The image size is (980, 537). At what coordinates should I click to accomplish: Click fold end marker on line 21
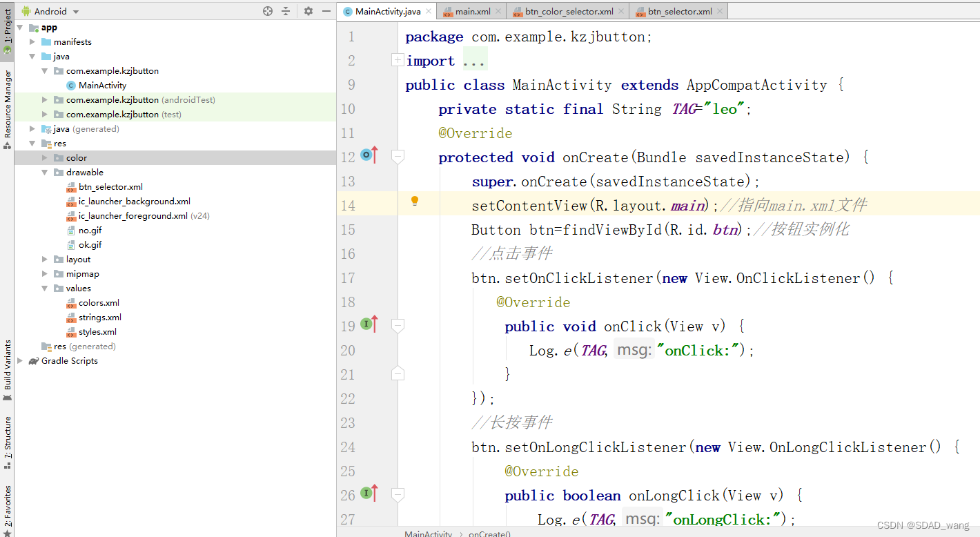(x=398, y=373)
